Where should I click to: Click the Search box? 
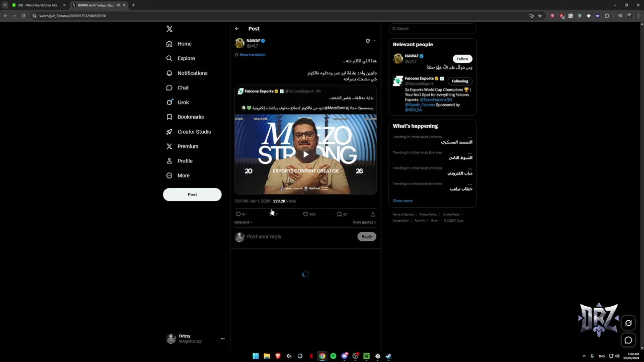(x=432, y=29)
